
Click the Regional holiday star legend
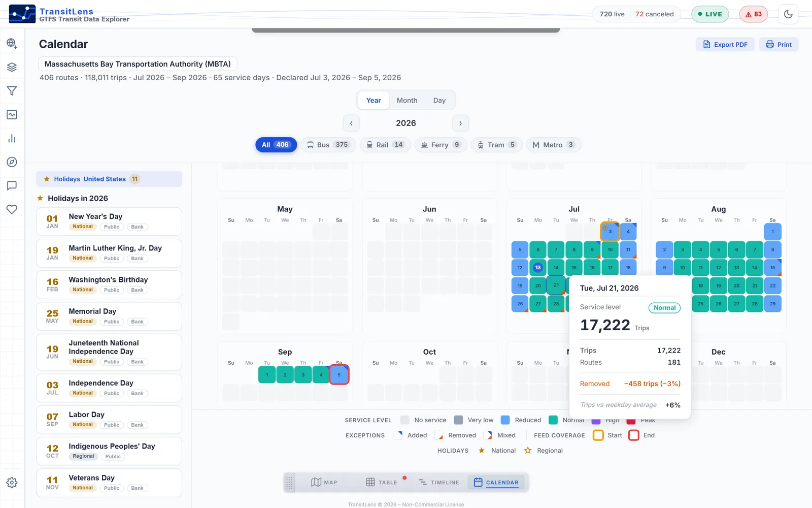point(528,451)
